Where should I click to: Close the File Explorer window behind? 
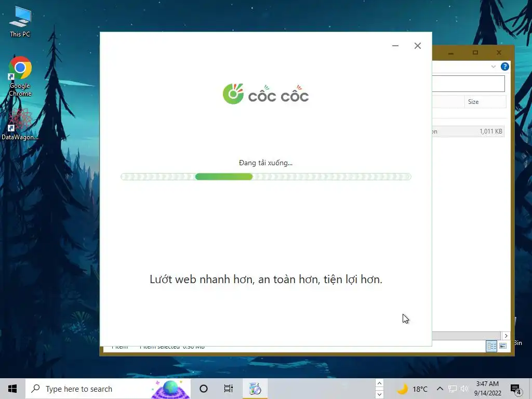[499, 52]
